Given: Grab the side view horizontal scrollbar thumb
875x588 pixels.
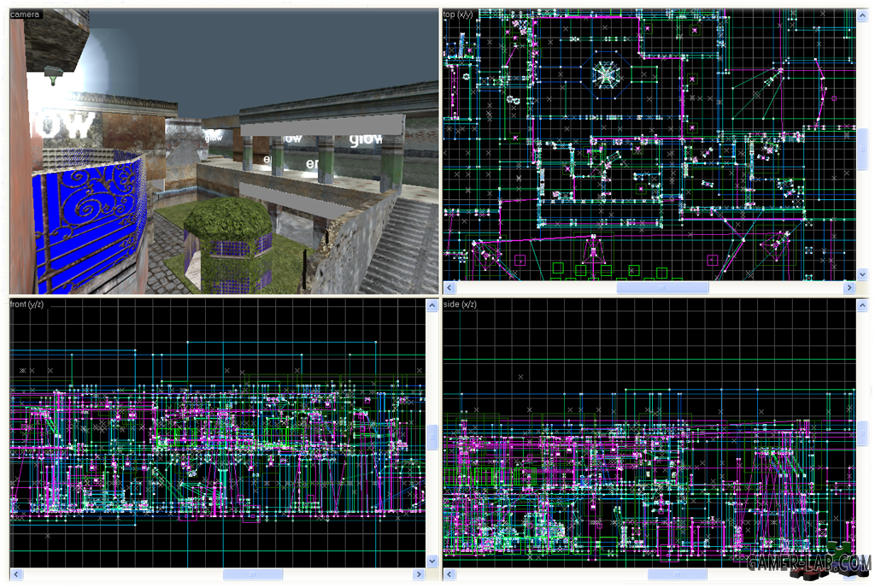Looking at the screenshot, I should click(677, 574).
